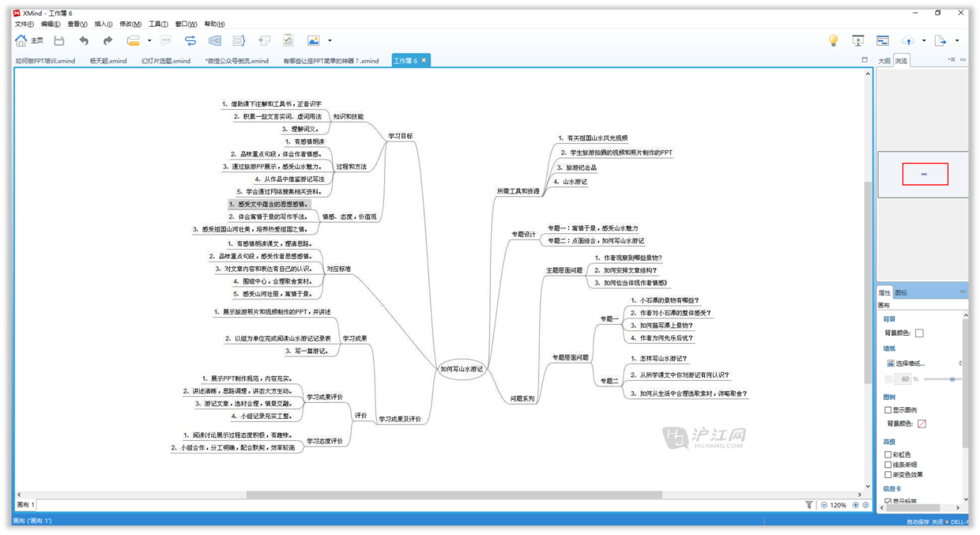This screenshot has height=535, width=980.
Task: Switch to the 幻灯片选题.xmind tab
Action: pos(166,61)
